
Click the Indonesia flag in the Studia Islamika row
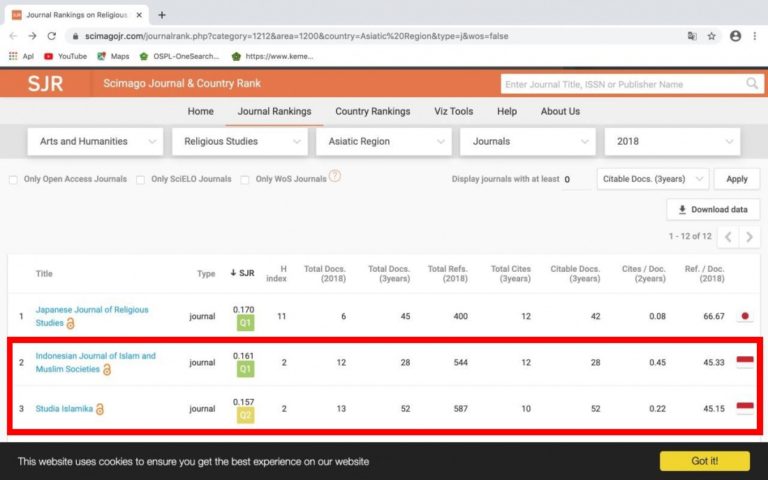[745, 408]
